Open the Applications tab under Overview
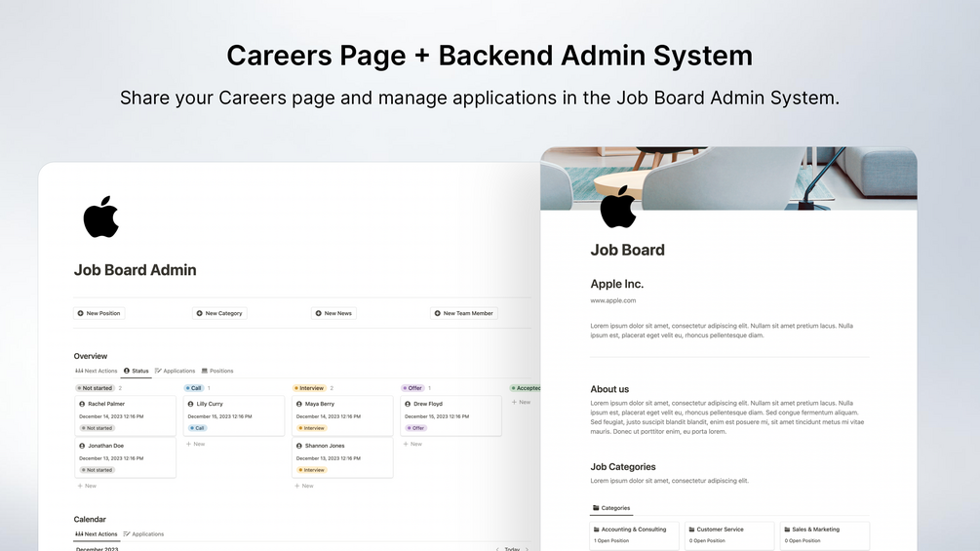This screenshot has height=551, width=980. [175, 371]
